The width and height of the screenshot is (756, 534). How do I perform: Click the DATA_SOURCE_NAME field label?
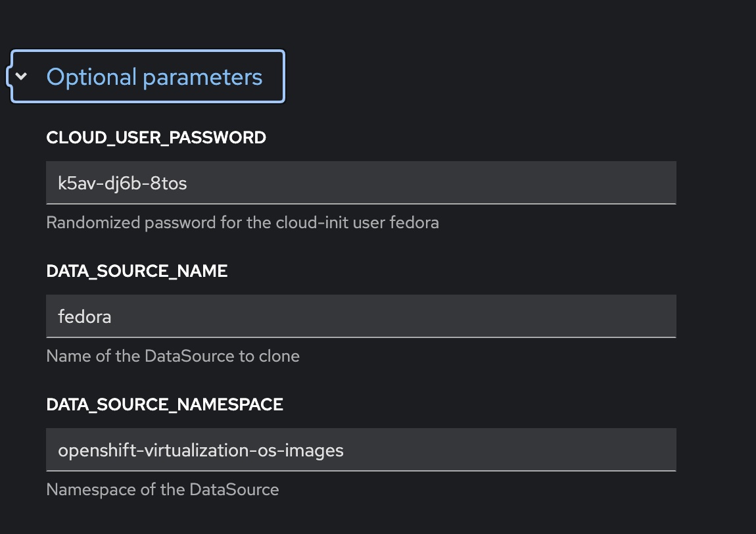point(137,271)
